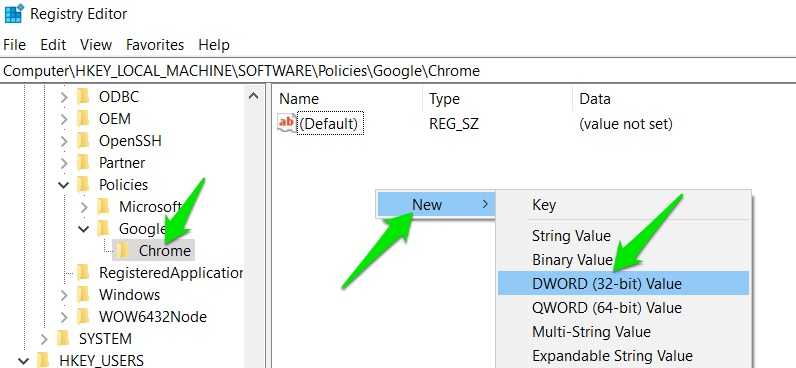Expand the OEM key

click(64, 119)
